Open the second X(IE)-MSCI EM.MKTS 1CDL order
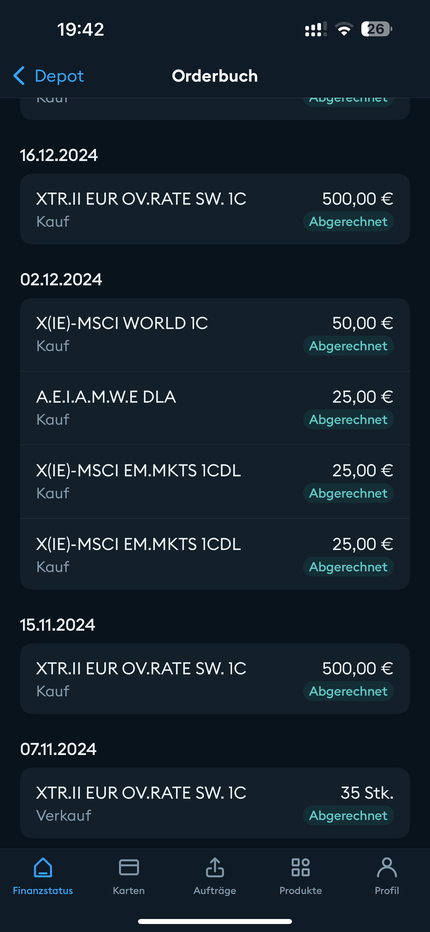The height and width of the screenshot is (932, 430). [215, 554]
